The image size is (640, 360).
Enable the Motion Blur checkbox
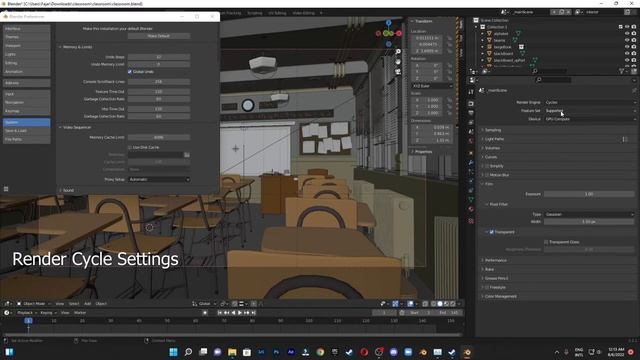[x=487, y=175]
